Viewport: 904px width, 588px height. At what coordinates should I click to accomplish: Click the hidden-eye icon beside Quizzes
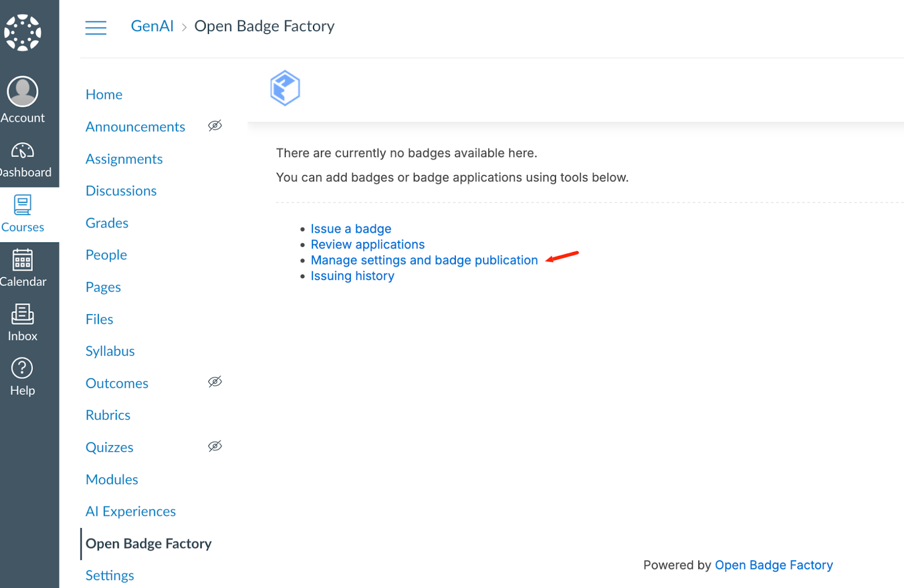(215, 447)
